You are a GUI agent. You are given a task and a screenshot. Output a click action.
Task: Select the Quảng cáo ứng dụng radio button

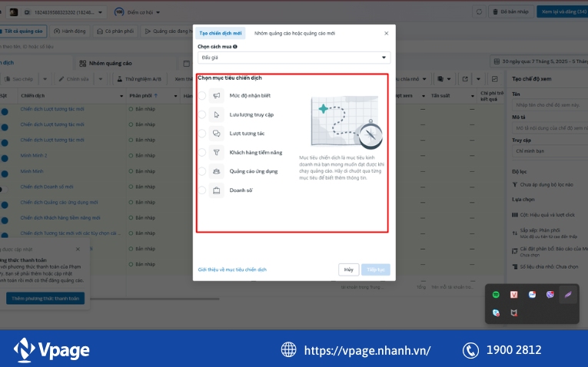click(201, 171)
